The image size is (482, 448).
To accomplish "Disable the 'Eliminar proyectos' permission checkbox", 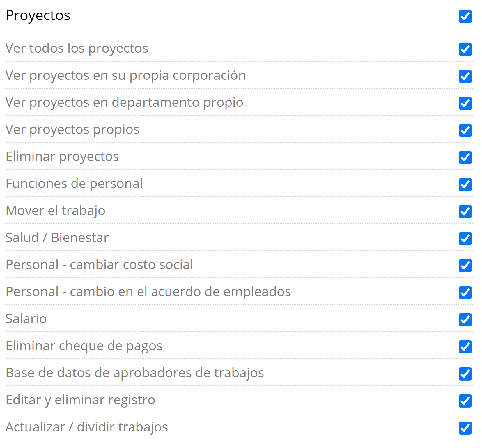I will tap(465, 157).
